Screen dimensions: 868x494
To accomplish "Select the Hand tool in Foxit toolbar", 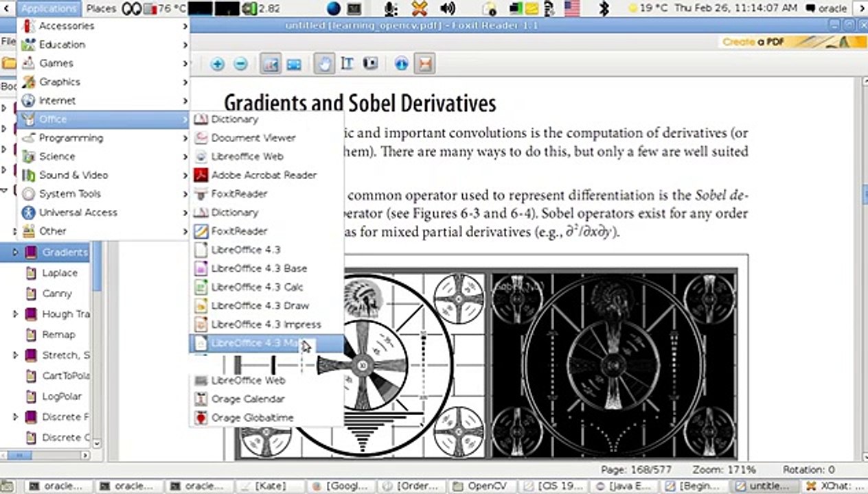I will (324, 64).
